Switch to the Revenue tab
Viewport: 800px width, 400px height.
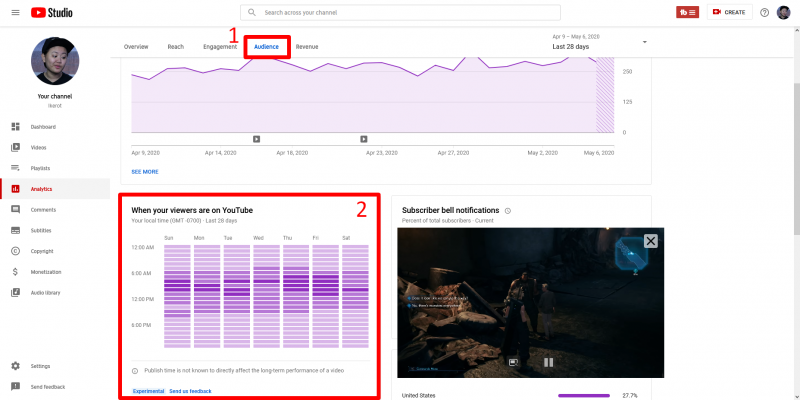tap(307, 47)
